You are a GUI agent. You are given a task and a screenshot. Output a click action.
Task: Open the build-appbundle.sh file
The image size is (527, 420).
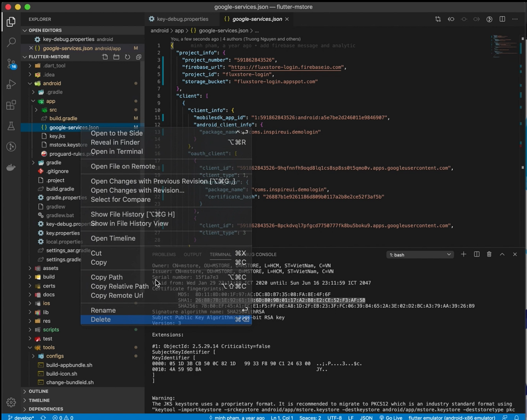(x=69, y=365)
